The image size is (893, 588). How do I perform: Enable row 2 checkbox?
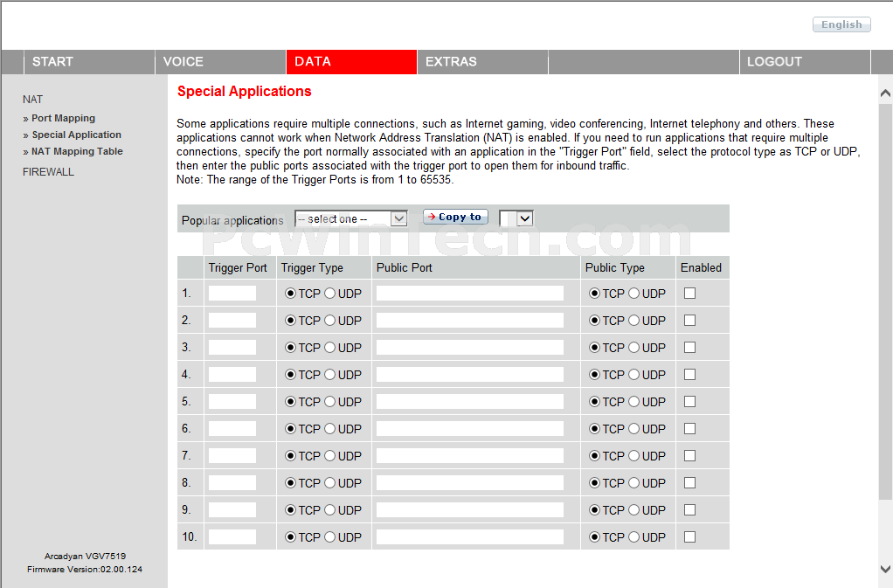pyautogui.click(x=689, y=321)
